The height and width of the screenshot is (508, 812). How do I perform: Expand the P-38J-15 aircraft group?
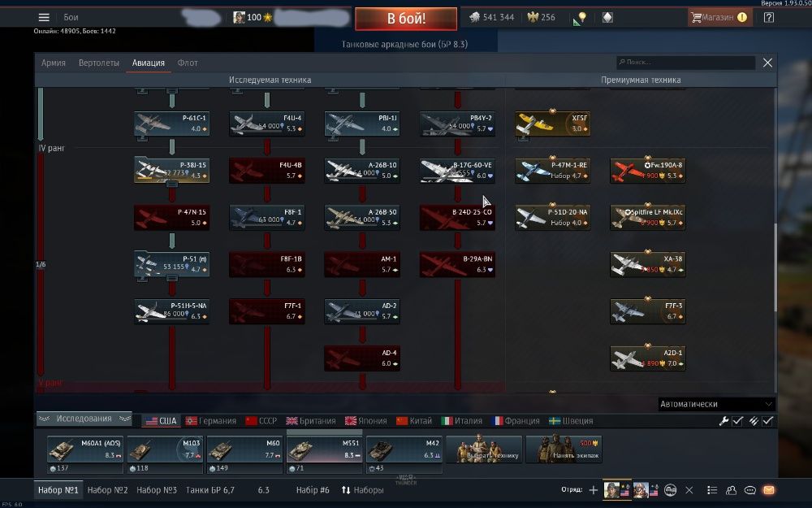point(171,171)
